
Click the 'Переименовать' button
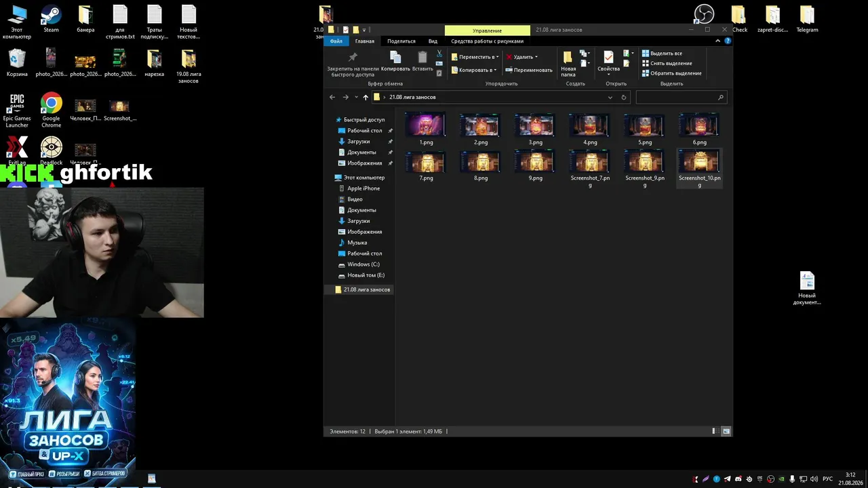coord(529,70)
